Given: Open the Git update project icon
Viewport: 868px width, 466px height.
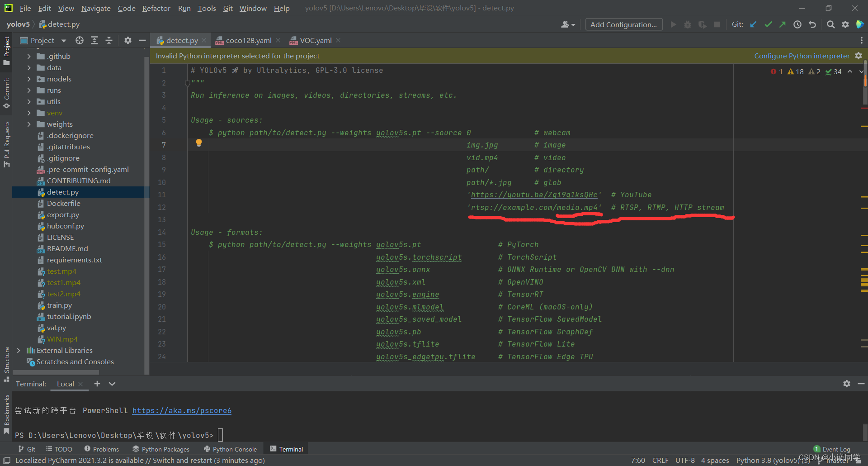Looking at the screenshot, I should tap(753, 24).
